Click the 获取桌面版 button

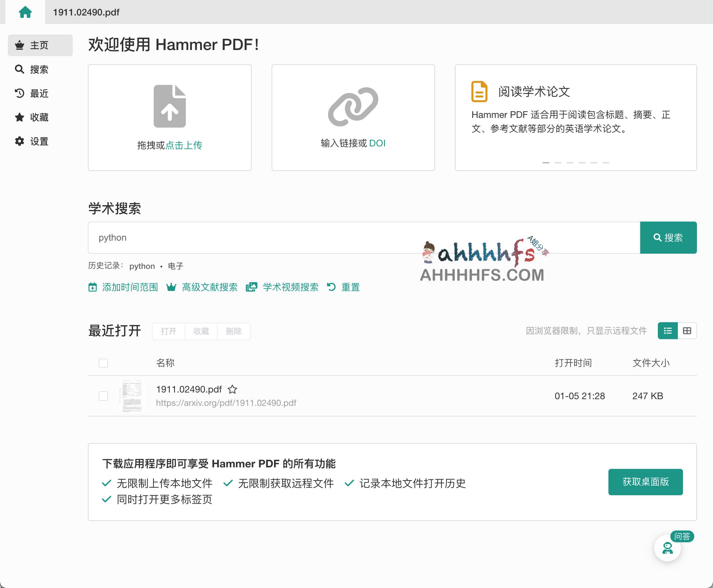point(645,482)
